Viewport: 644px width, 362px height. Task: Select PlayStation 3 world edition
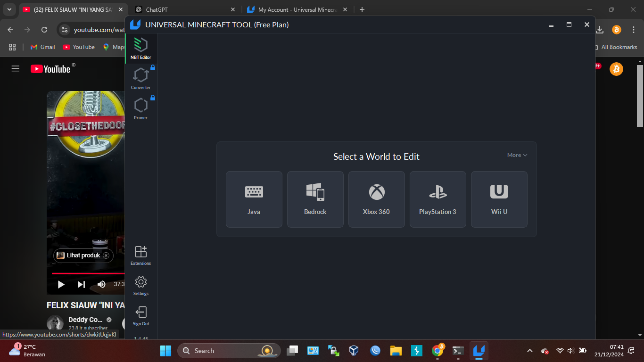coord(438,199)
